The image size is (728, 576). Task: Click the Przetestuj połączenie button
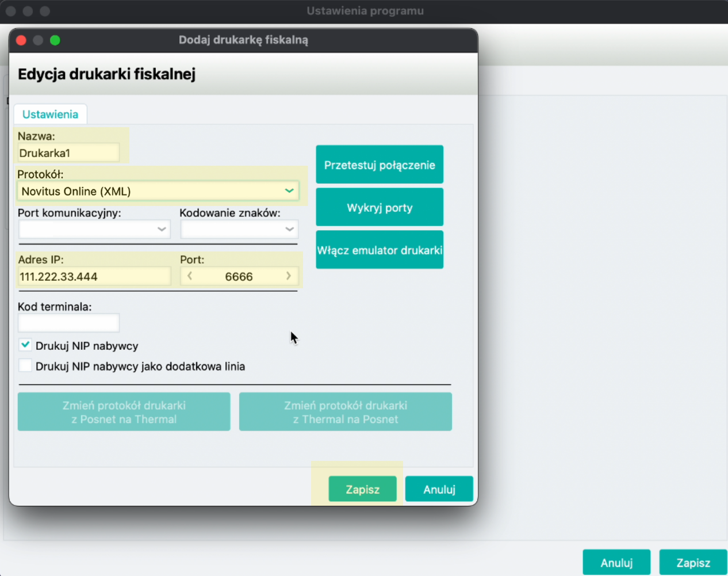point(380,165)
